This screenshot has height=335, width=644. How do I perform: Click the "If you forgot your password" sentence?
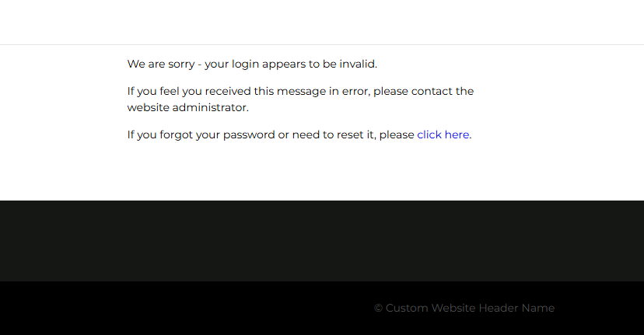(x=271, y=134)
